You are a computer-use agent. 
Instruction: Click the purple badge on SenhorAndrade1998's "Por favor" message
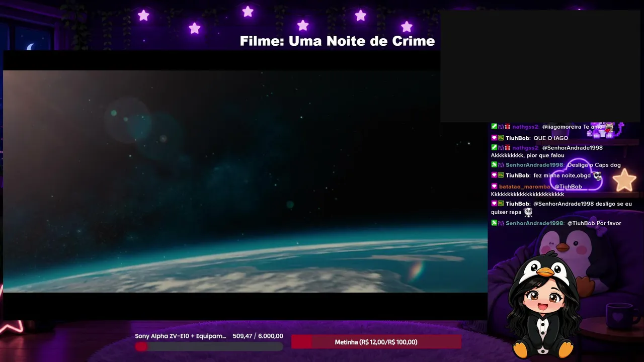point(501,223)
